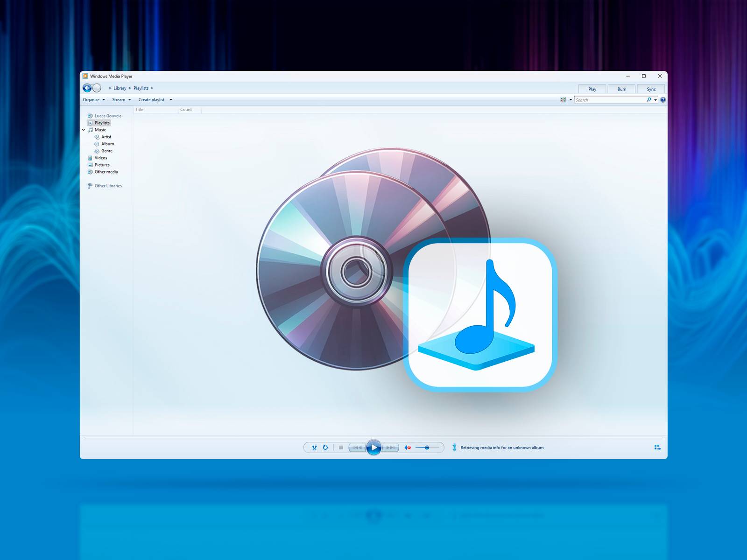This screenshot has width=747, height=560.
Task: Go to the previous track
Action: (357, 448)
